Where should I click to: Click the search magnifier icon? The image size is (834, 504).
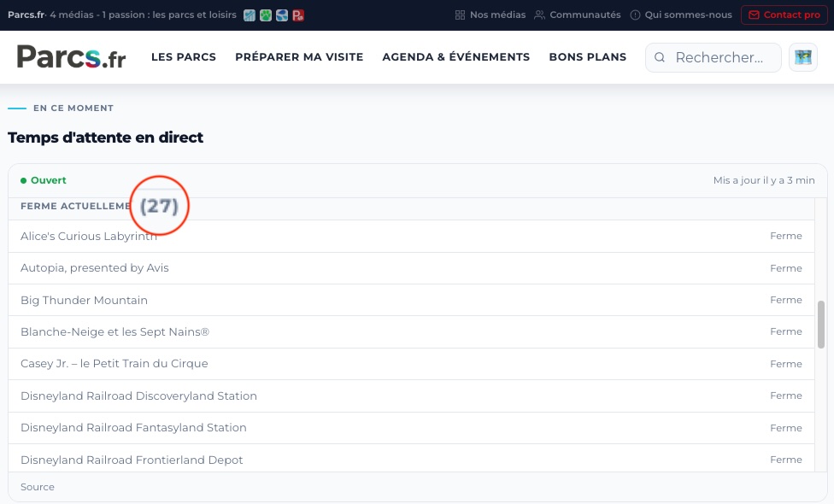[660, 57]
